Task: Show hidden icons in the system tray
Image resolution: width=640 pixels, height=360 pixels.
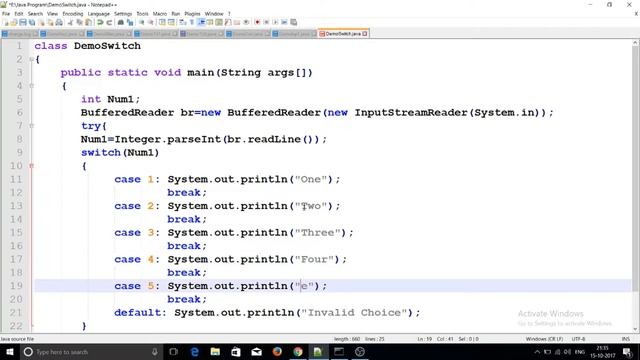Action: [x=537, y=351]
